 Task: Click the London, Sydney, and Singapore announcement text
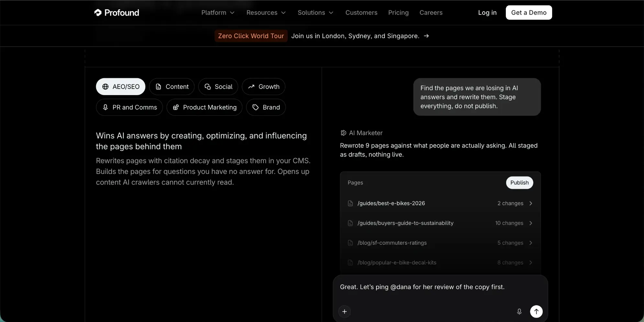pyautogui.click(x=355, y=36)
